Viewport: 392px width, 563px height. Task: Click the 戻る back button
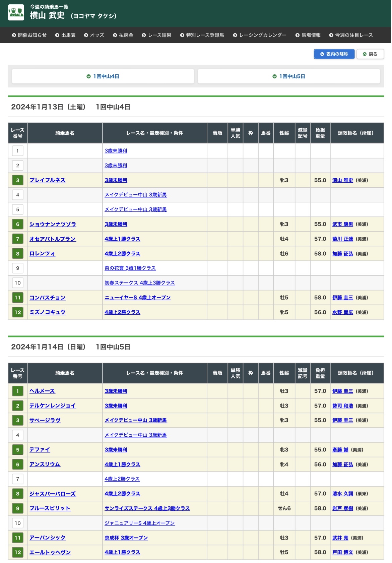click(370, 54)
